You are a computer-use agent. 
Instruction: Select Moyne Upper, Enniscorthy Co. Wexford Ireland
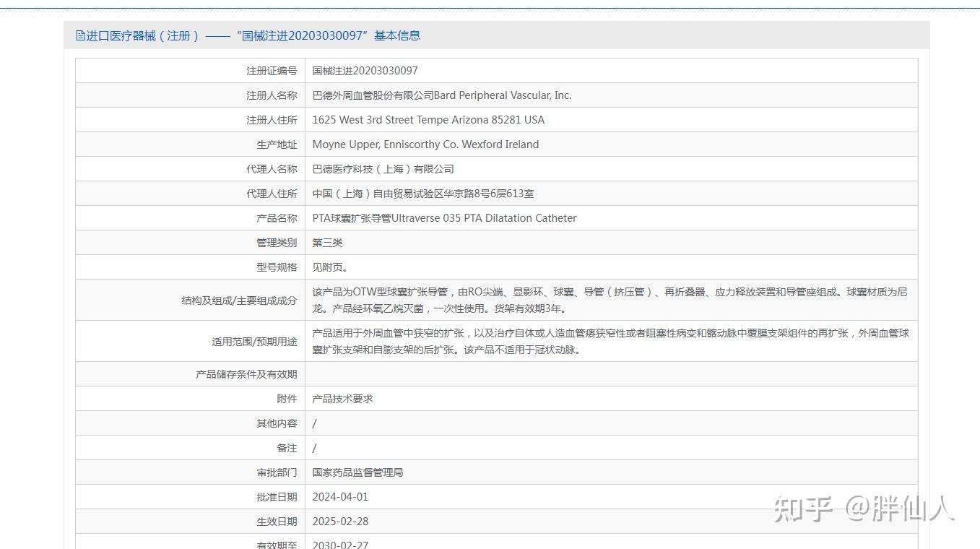425,144
